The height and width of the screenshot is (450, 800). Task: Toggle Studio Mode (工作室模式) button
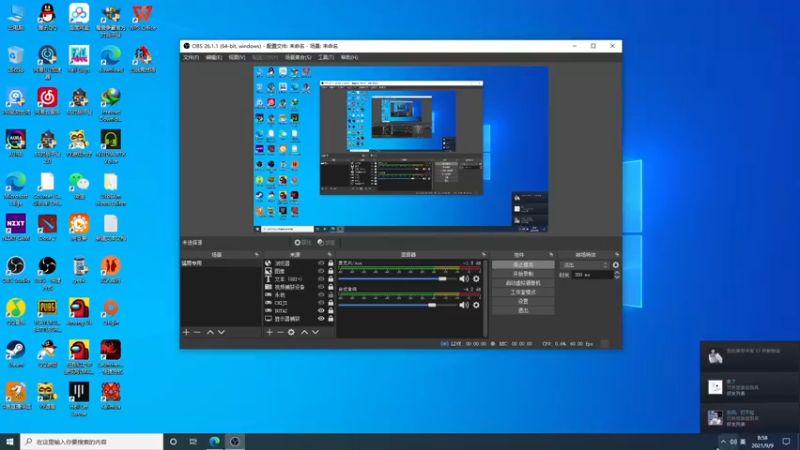click(523, 292)
